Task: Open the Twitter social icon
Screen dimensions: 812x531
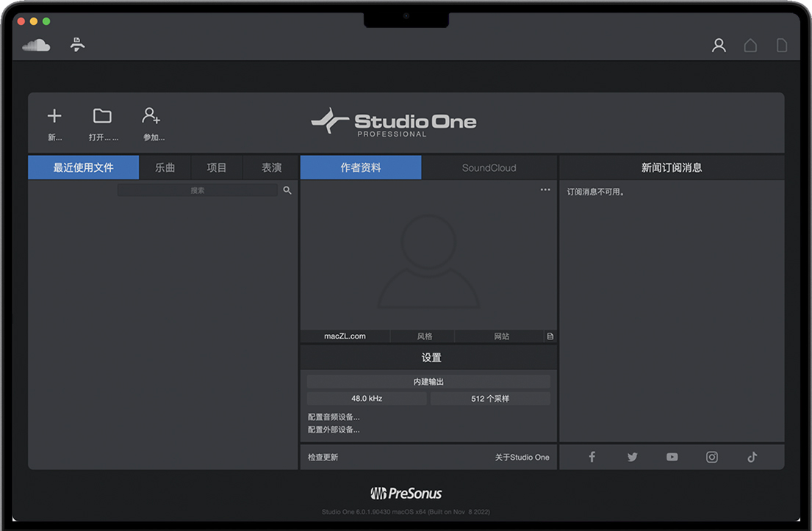Action: tap(632, 457)
